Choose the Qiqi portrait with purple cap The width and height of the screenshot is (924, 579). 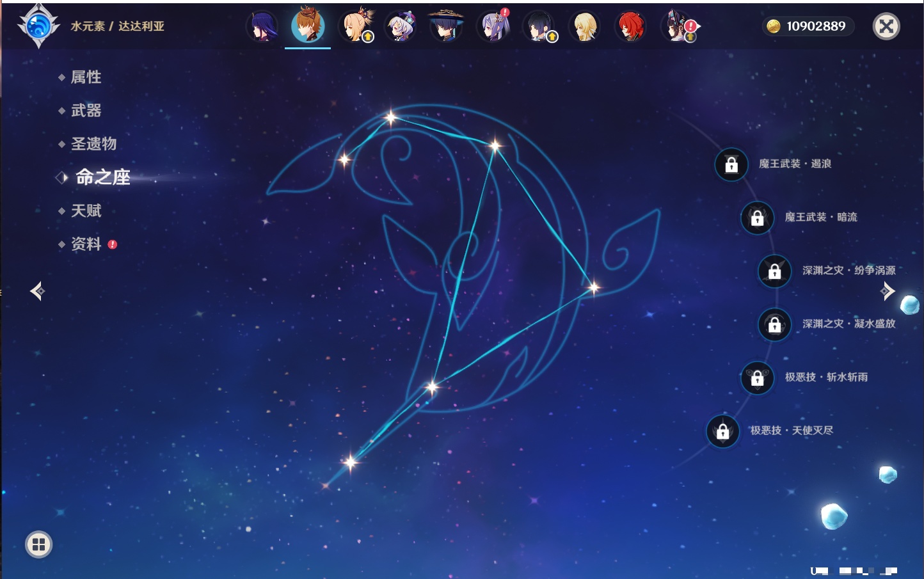tap(401, 27)
